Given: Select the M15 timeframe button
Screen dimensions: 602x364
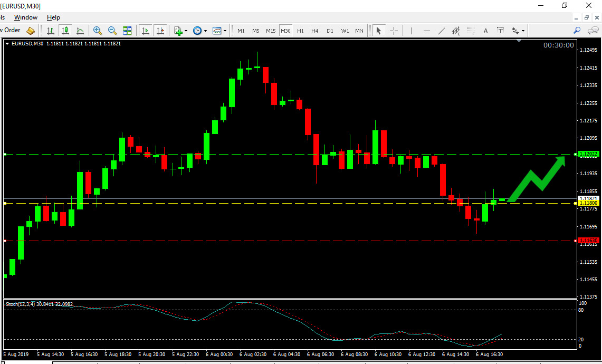Looking at the screenshot, I should click(x=271, y=31).
